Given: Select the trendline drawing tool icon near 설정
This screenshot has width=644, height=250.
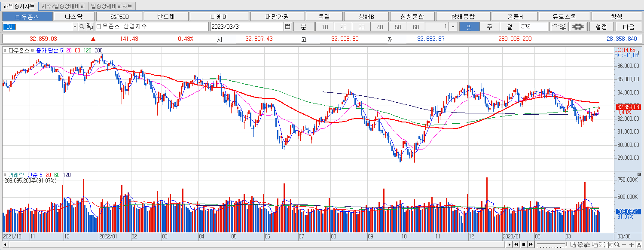Looking at the screenshot, I should click(559, 27).
